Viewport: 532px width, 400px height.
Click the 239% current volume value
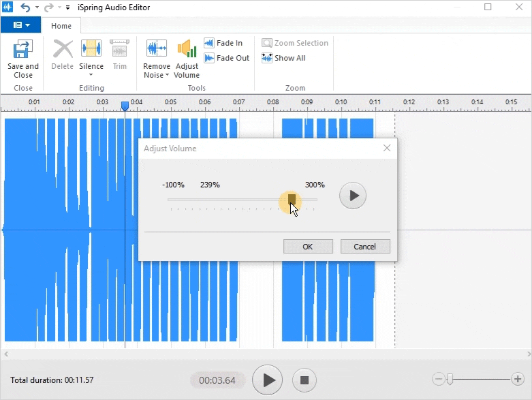click(x=210, y=185)
